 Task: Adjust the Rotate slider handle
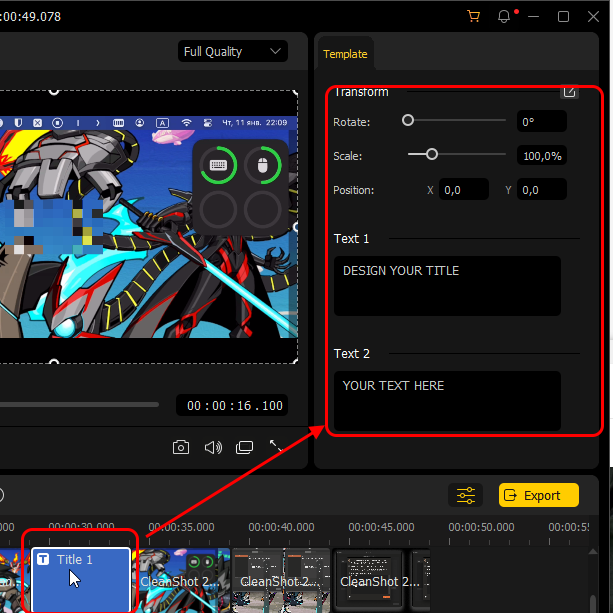[408, 120]
